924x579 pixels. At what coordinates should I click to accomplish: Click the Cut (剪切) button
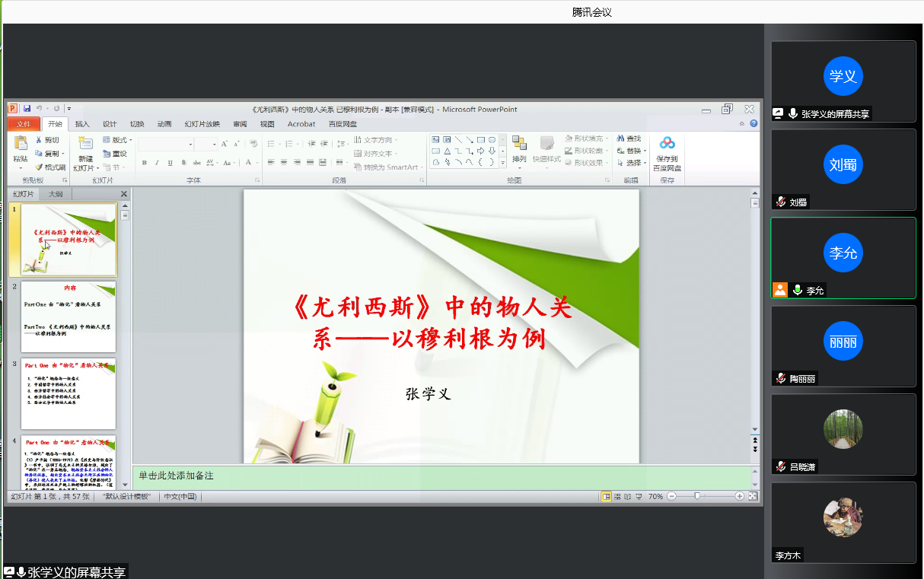46,140
